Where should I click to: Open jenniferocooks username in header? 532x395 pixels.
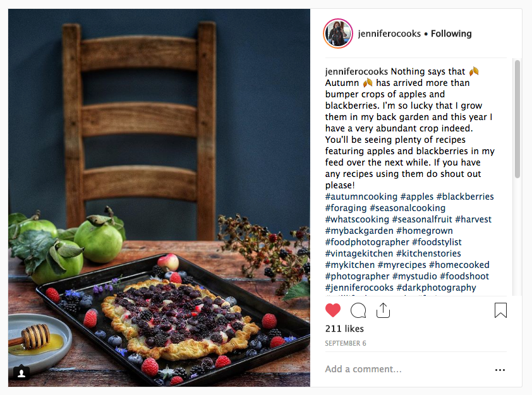point(389,33)
